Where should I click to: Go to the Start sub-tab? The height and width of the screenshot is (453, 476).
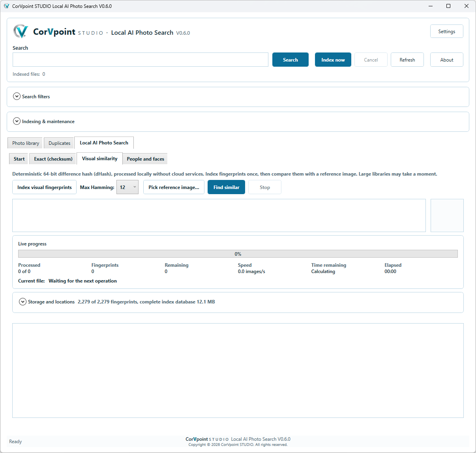tap(19, 159)
